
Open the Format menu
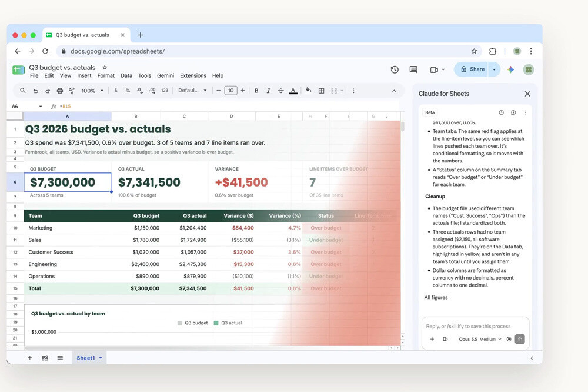tap(106, 75)
